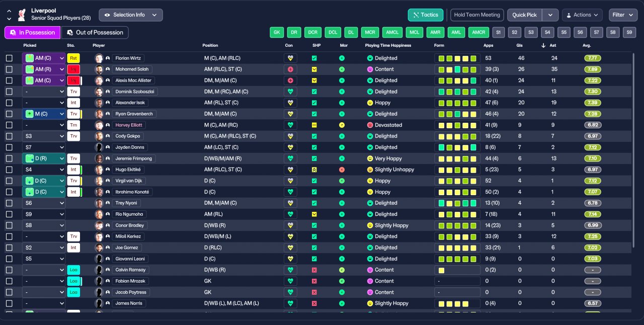Select Alexis Mac Allister row checkbox
644x325 pixels.
tap(9, 80)
